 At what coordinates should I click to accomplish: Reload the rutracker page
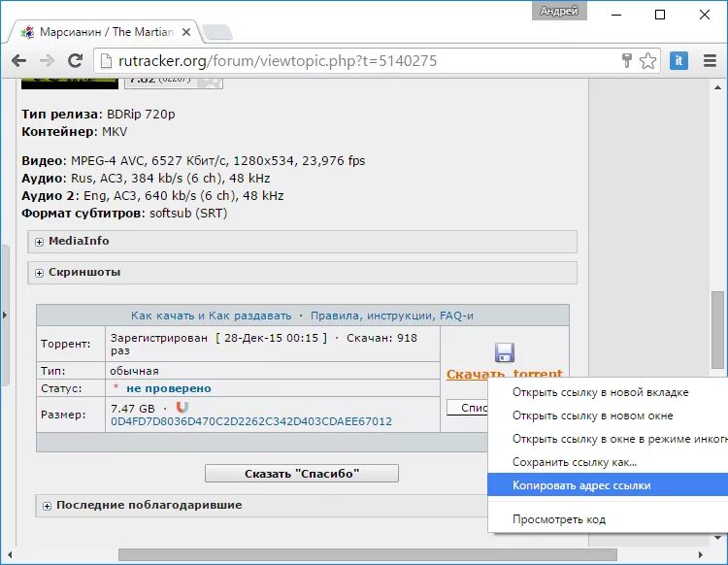click(75, 61)
